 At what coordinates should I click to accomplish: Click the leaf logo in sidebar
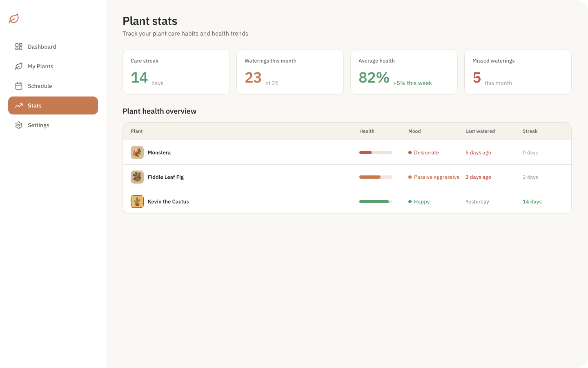pos(14,19)
